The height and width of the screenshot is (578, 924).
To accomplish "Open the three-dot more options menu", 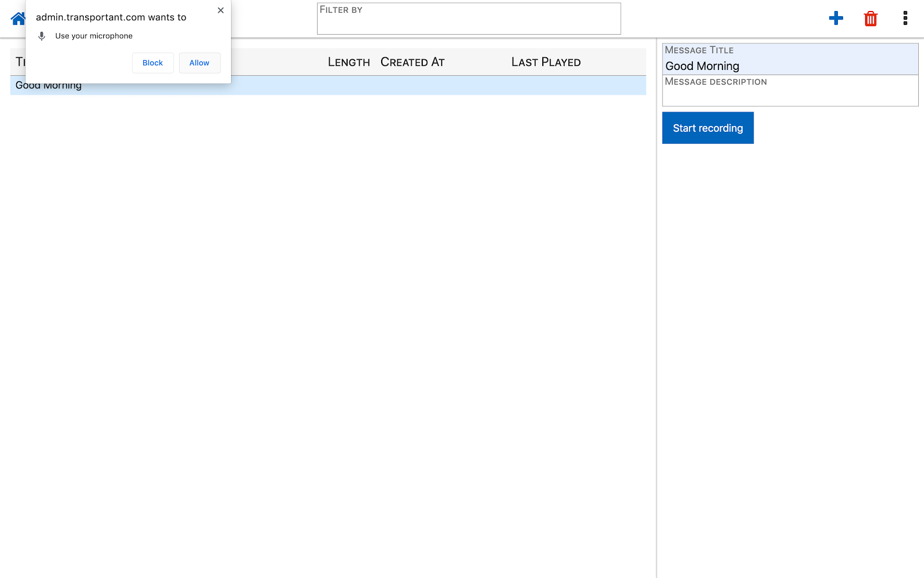I will [x=905, y=18].
